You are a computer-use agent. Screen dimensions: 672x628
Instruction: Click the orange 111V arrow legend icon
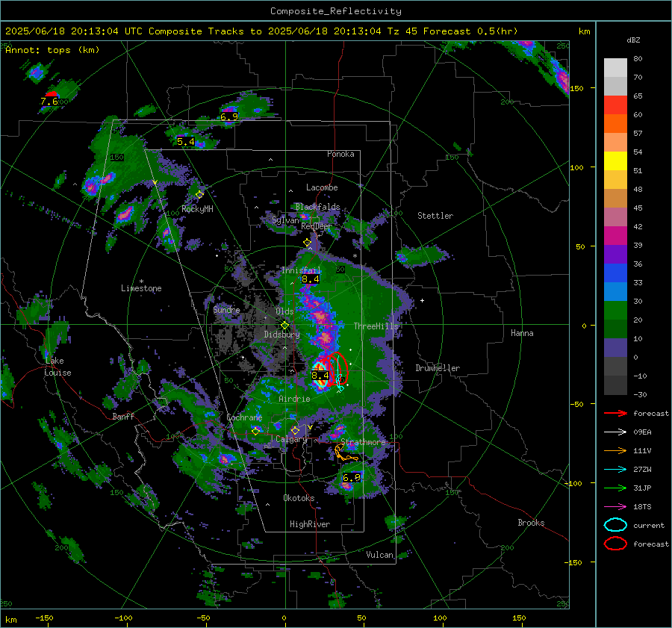pos(615,450)
